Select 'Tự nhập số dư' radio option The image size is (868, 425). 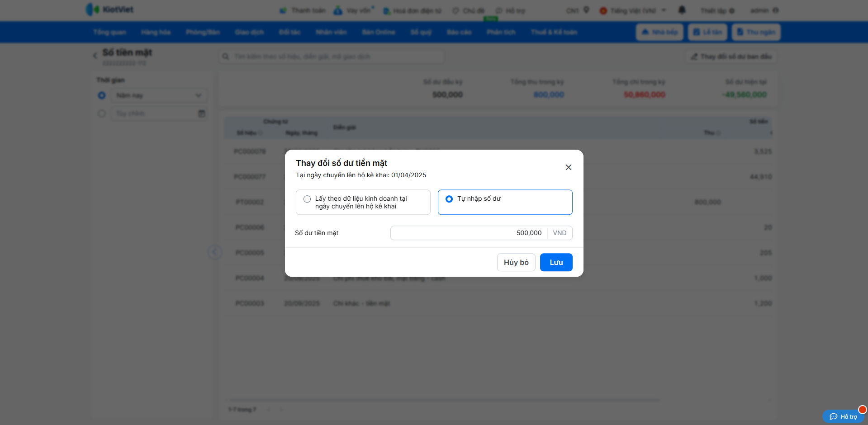[449, 199]
